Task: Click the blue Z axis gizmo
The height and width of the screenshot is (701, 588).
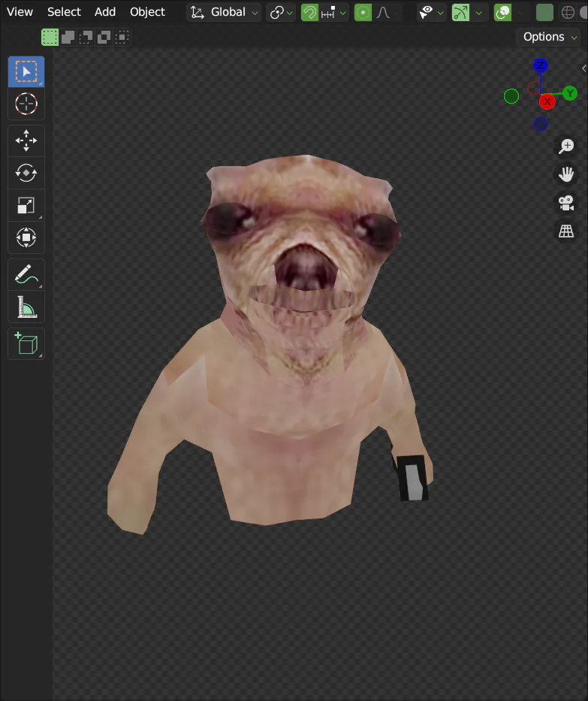Action: click(541, 65)
